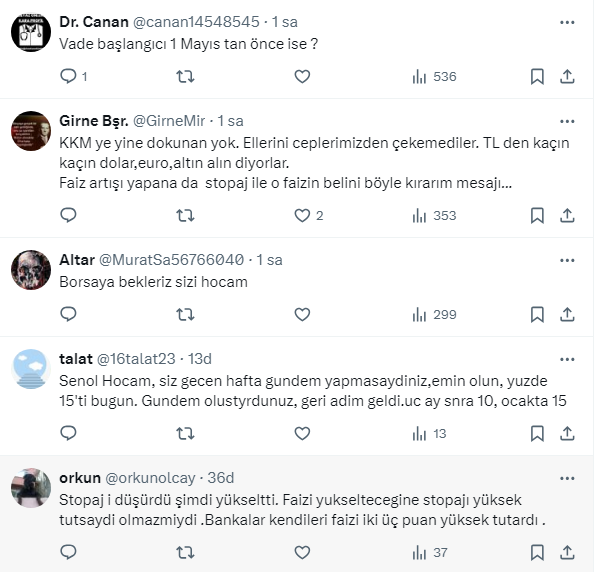
Task: Like orkun's tweet about stopaj
Action: point(302,551)
